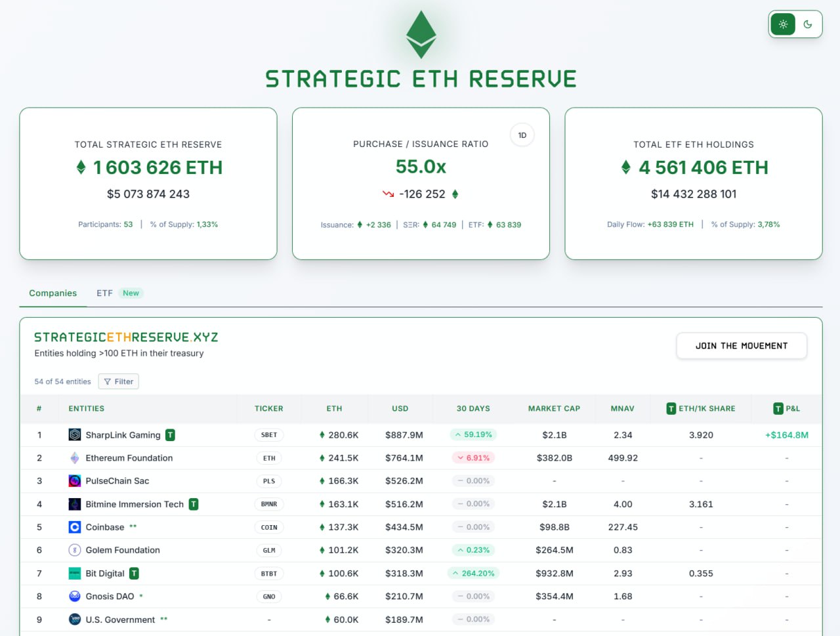Viewport: 840px width, 636px height.
Task: Click the T badge next to SharpLink Gaming
Action: (x=170, y=435)
